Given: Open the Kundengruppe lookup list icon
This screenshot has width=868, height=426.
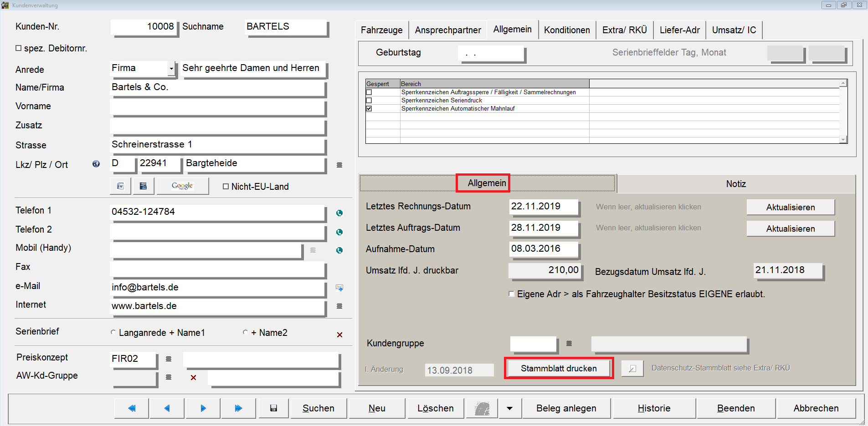Looking at the screenshot, I should click(569, 343).
